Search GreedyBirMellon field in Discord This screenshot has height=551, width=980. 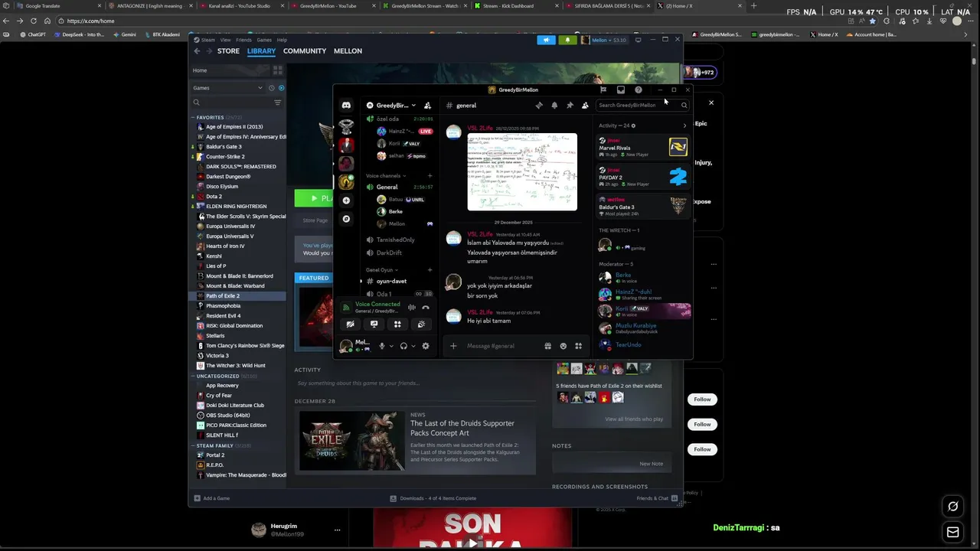(642, 106)
